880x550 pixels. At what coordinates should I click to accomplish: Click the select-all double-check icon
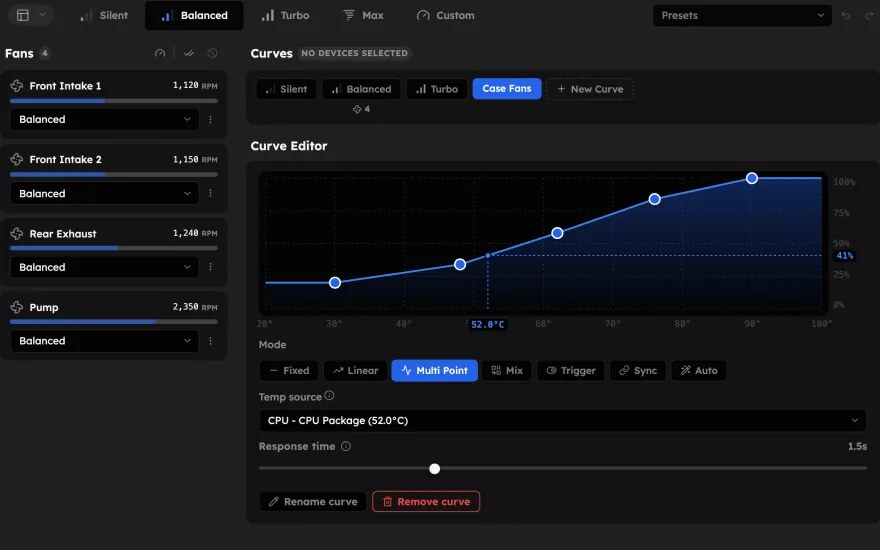coord(189,53)
